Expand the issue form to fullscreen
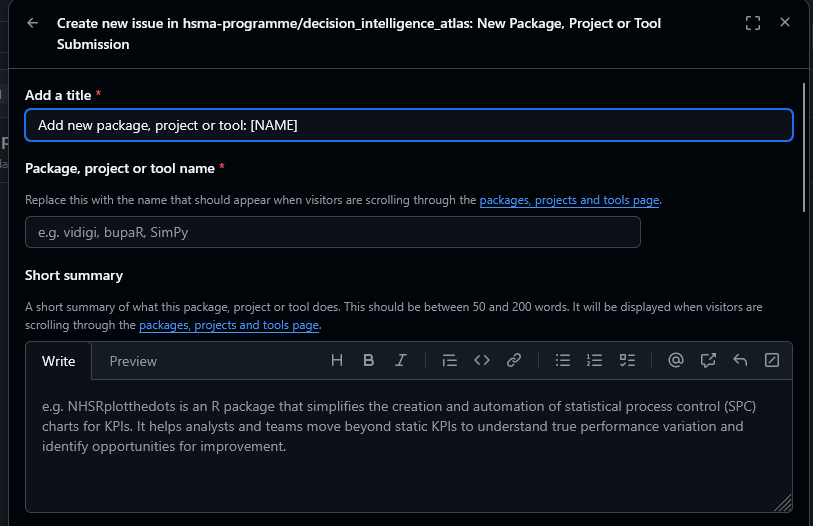Image resolution: width=813 pixels, height=526 pixels. tap(753, 23)
